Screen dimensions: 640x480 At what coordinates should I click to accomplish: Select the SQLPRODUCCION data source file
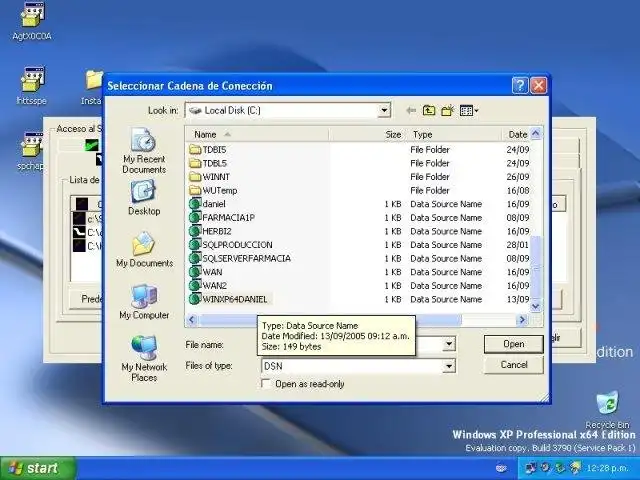pyautogui.click(x=231, y=245)
